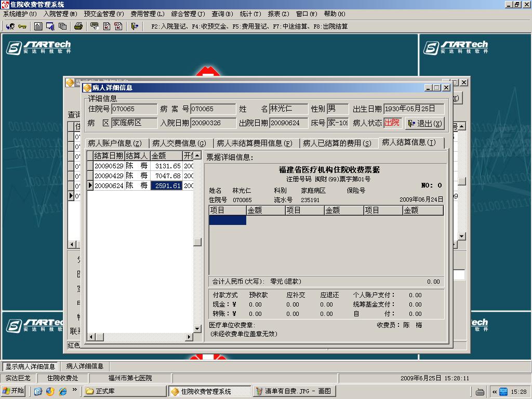
Task: Click the 病案号 field showing 070065
Action: [x=213, y=109]
